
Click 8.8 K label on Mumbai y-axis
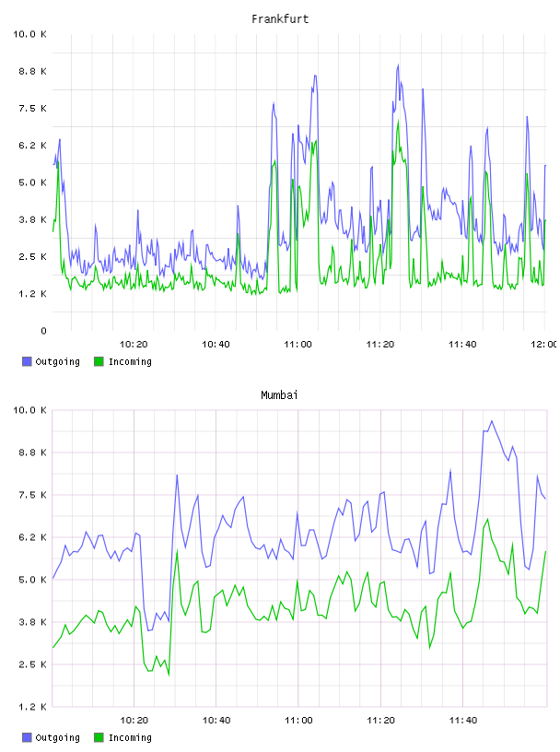click(x=32, y=452)
